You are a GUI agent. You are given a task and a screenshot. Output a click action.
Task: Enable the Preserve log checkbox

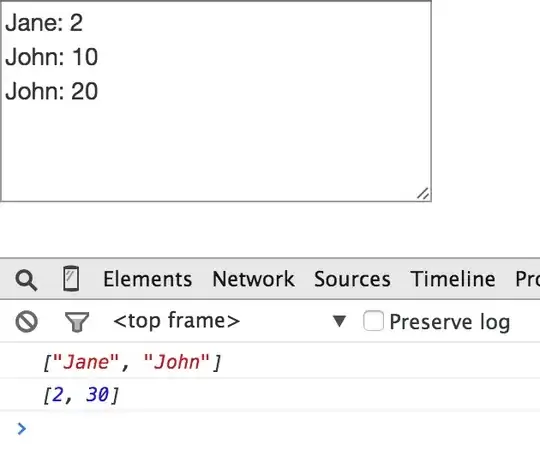373,321
